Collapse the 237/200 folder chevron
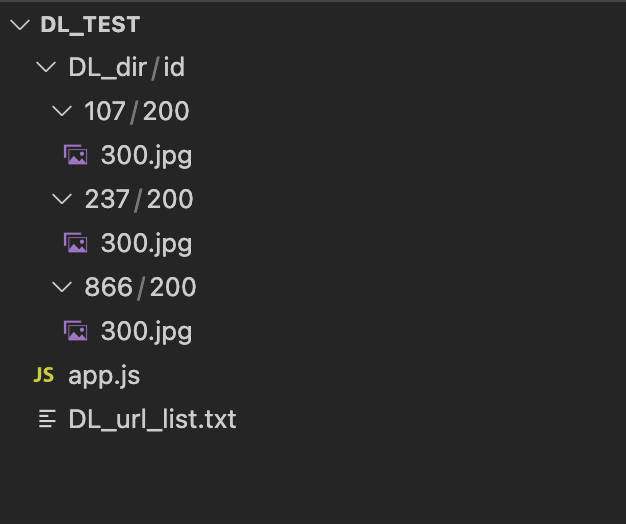Screen dimensions: 626x524 tap(64, 199)
